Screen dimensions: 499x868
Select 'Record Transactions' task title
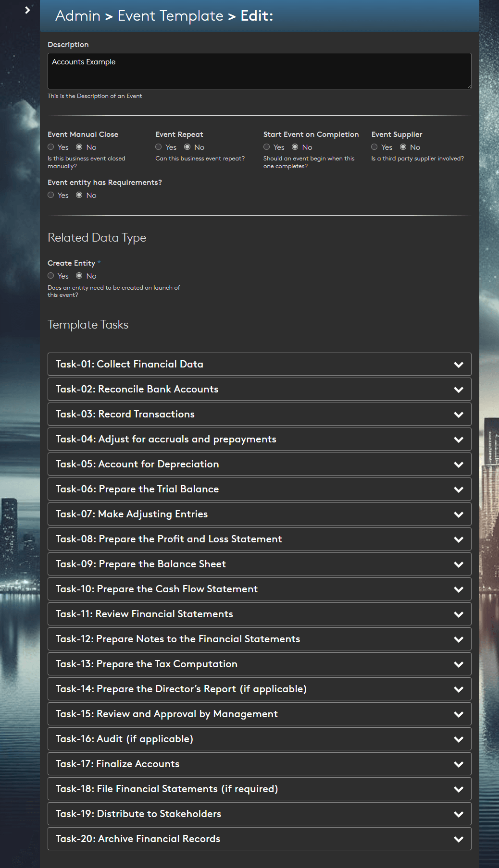click(147, 414)
